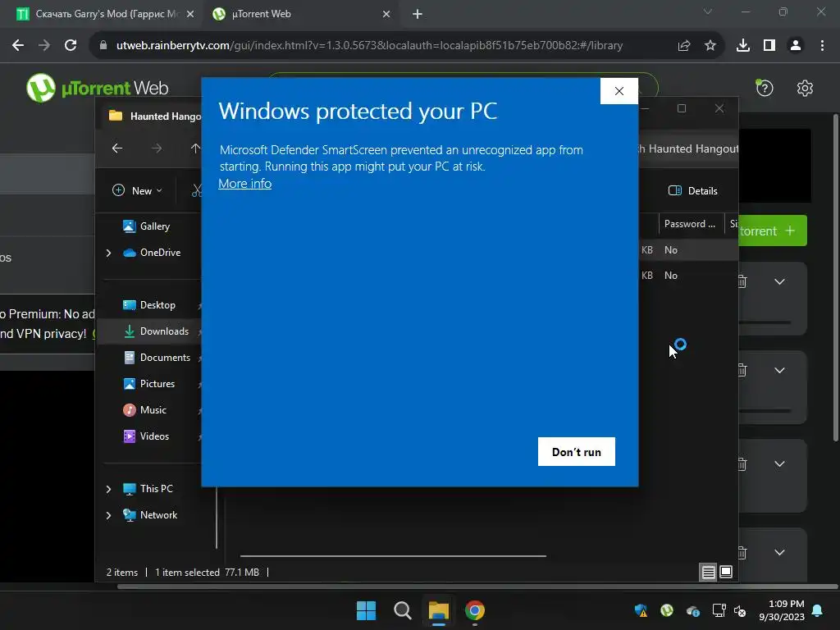Viewport: 840px width, 630px height.
Task: Open Windows taskbar Search
Action: [402, 610]
